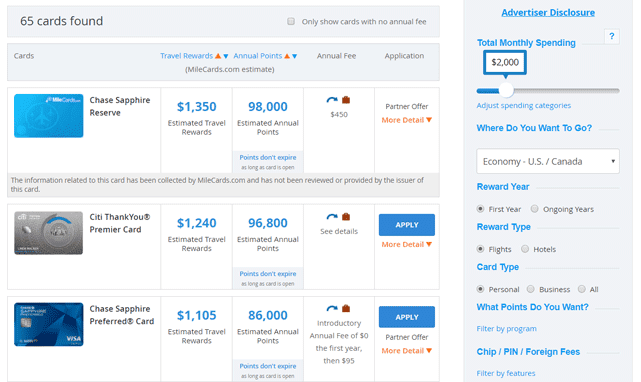Check 'Only show cards with no annual fee'

coord(291,21)
